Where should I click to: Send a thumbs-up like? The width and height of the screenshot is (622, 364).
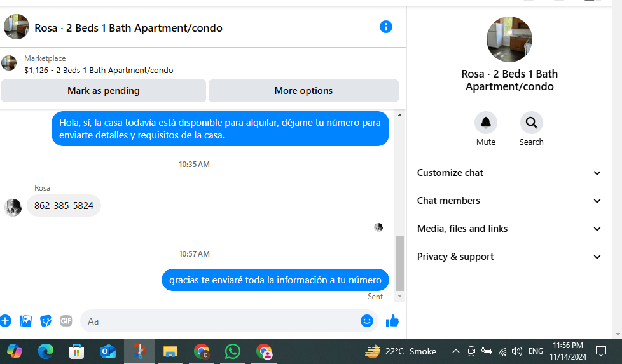point(392,321)
